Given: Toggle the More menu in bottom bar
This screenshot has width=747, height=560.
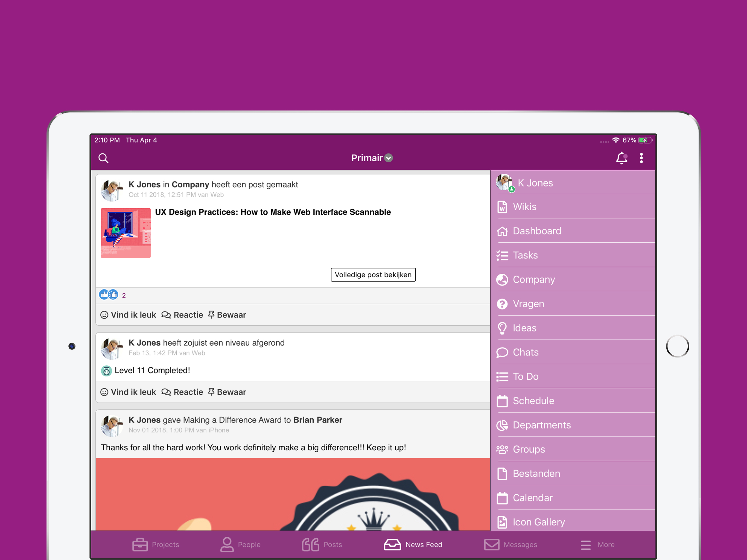Looking at the screenshot, I should (597, 544).
